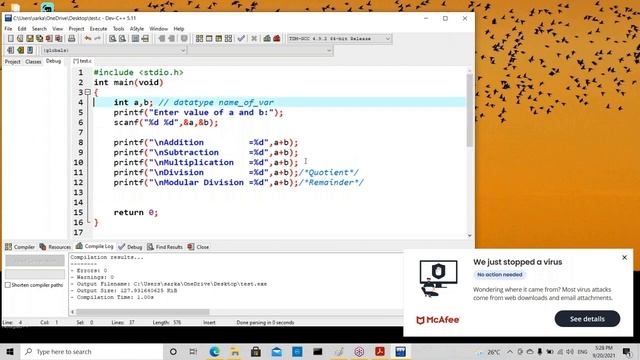Viewport: 640px width, 360px height.
Task: Switch to the bottom Debug tab
Action: click(130, 247)
